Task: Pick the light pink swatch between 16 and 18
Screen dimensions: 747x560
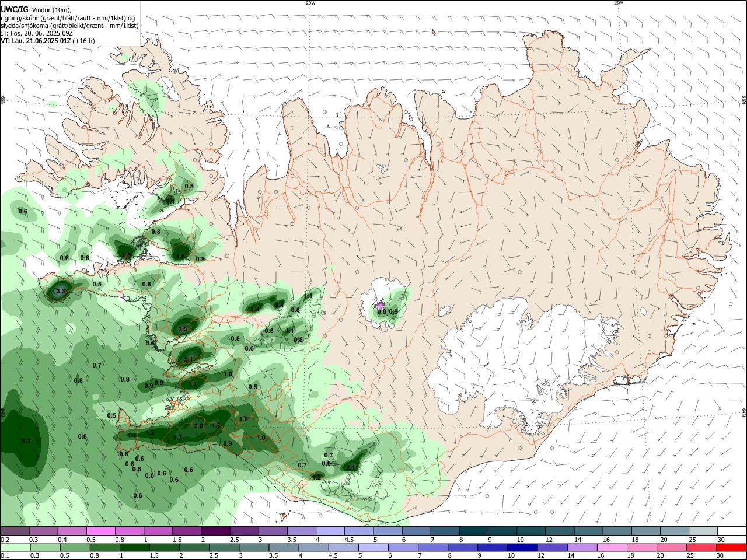Action: pyautogui.click(x=612, y=547)
